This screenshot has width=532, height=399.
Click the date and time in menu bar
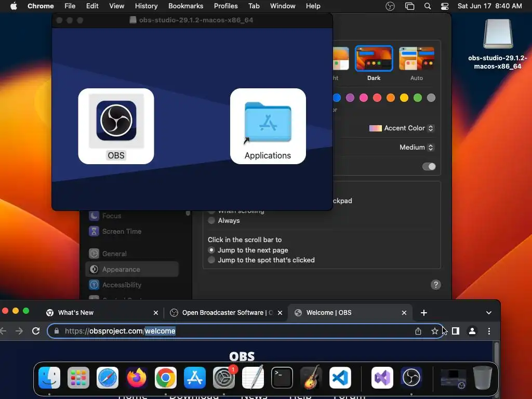point(489,6)
